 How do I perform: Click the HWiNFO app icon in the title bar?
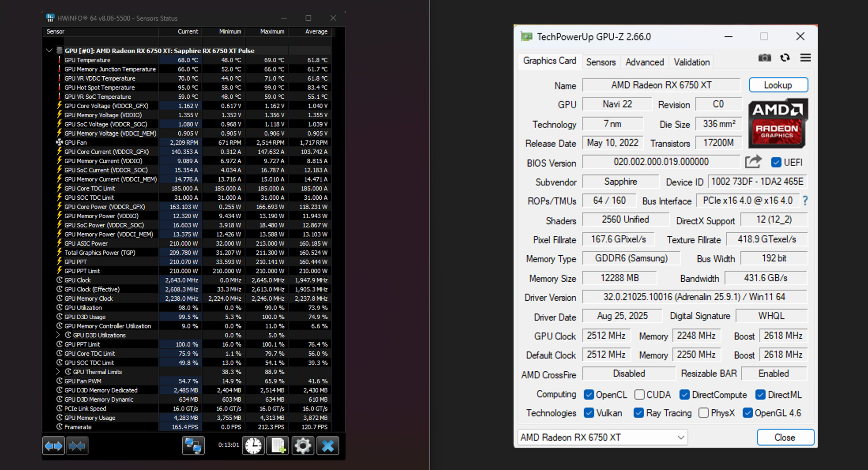pos(50,18)
